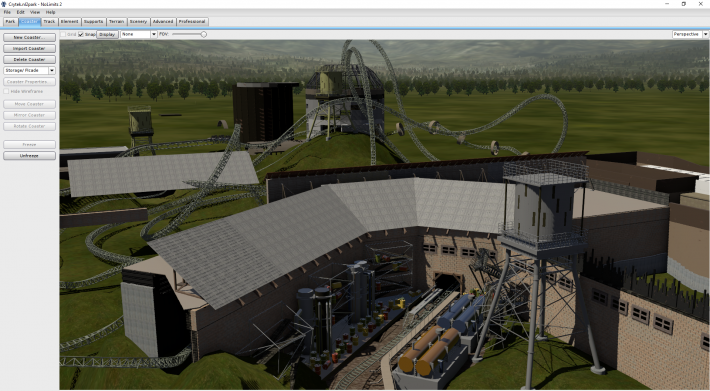Image resolution: width=710 pixels, height=391 pixels.
Task: Switch to the Track tab
Action: 49,22
